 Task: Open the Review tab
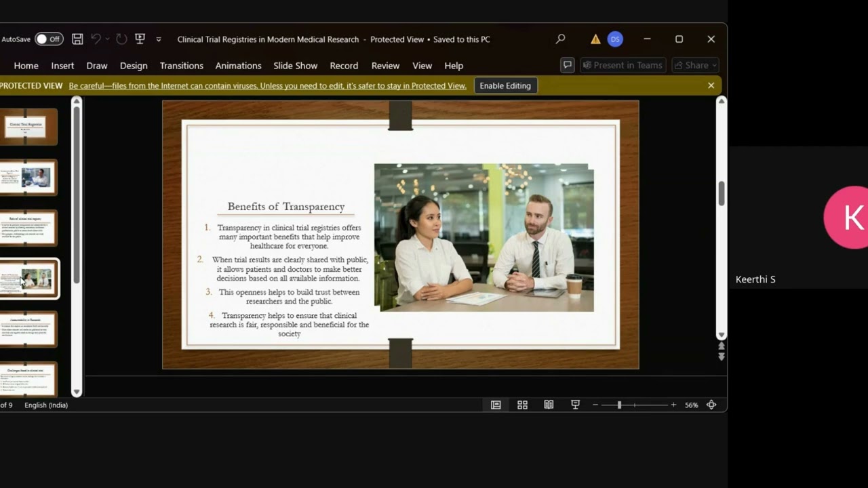385,66
